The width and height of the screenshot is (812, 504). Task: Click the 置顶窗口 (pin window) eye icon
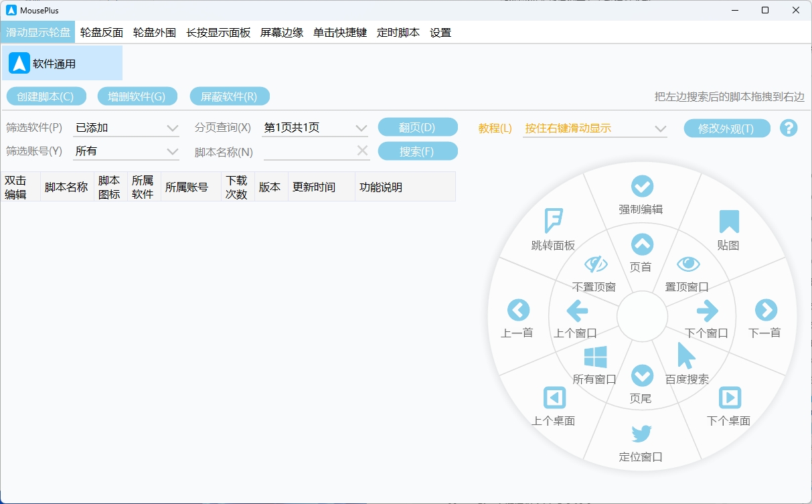point(687,264)
